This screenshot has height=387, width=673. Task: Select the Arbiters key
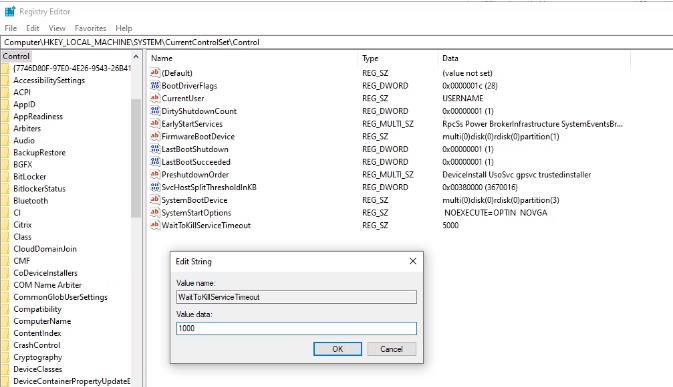point(27,128)
